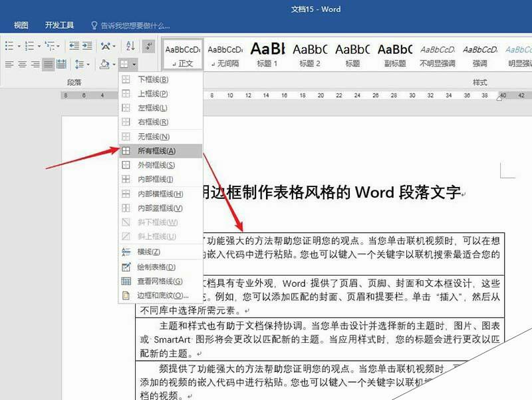Click the line spacing icon

tap(79, 64)
